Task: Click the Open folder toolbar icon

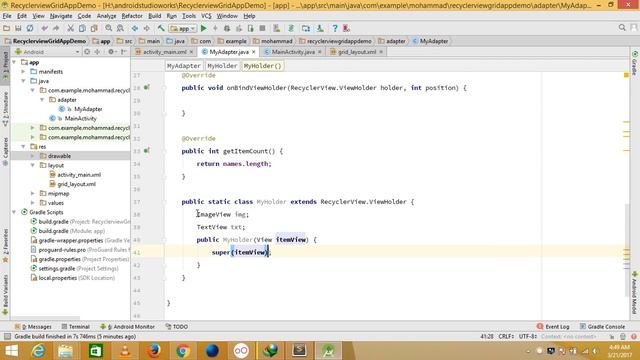Action: 6,28
